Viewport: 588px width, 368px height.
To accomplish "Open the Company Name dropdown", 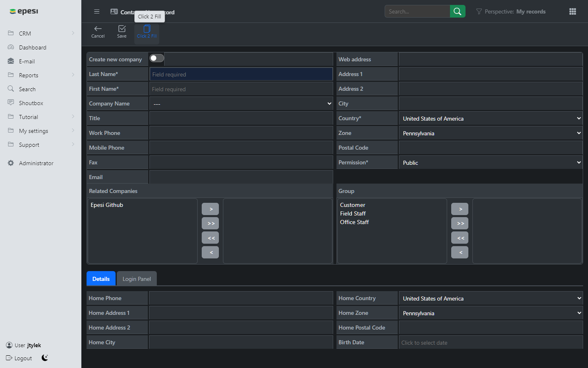I will [x=241, y=103].
